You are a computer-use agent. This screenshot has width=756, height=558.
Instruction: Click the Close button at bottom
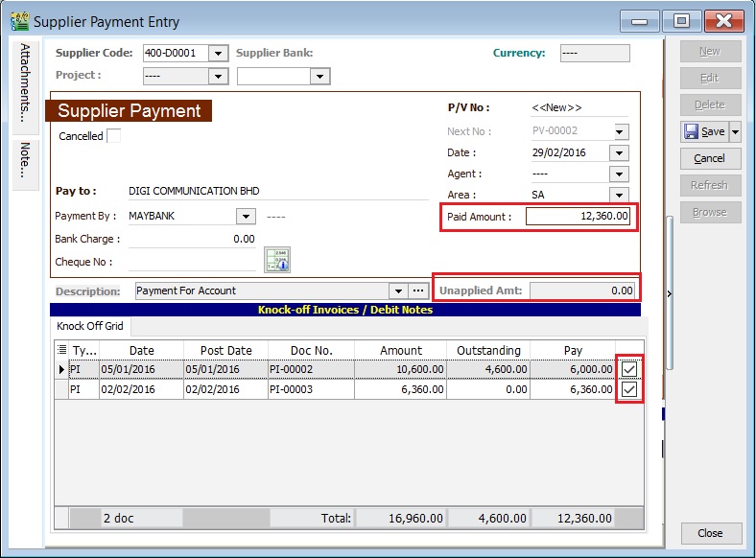(710, 533)
